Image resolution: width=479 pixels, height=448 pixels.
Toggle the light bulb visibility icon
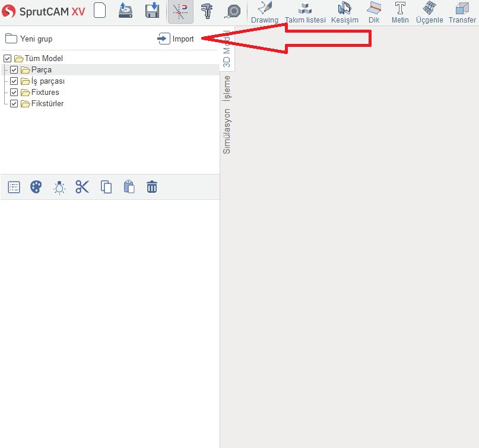click(x=59, y=187)
